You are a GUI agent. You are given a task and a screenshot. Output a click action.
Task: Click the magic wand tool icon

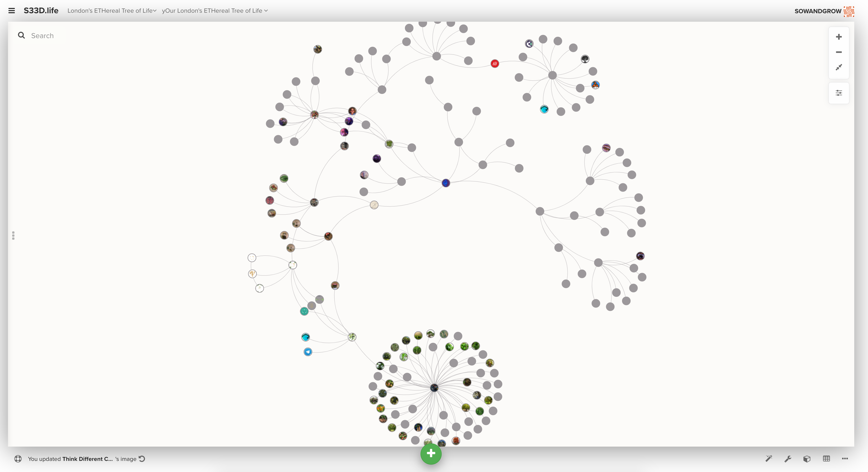pyautogui.click(x=769, y=459)
